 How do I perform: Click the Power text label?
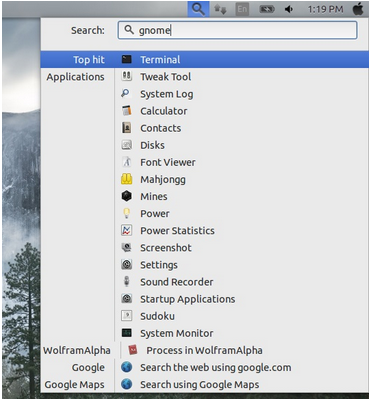(155, 213)
